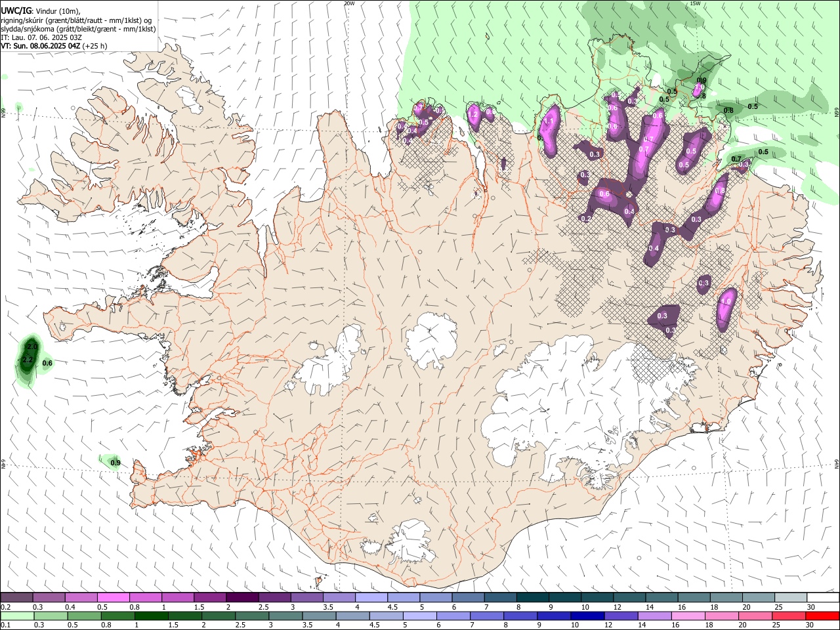Select the Vindur (10m) header label
This screenshot has width=840, height=630.
[58, 10]
